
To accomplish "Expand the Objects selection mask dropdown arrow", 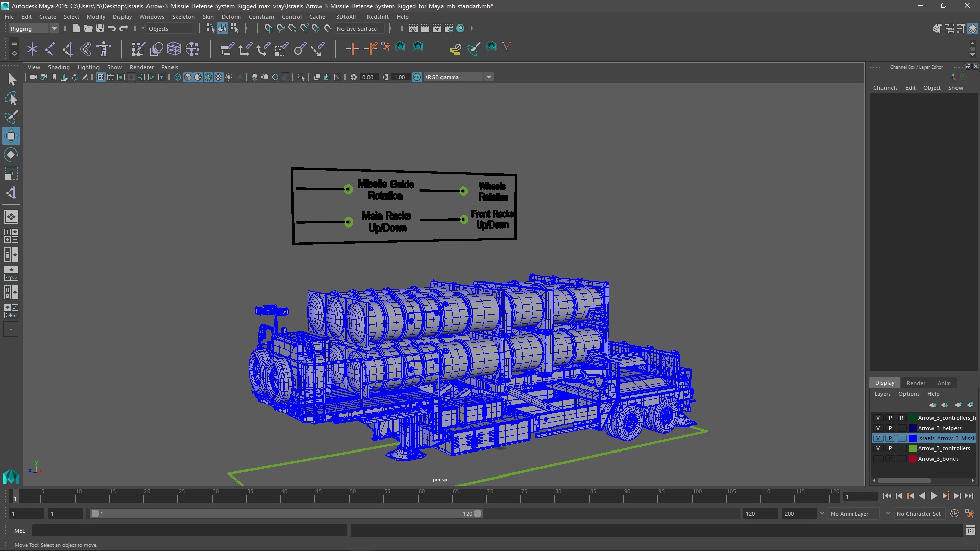I will (143, 29).
